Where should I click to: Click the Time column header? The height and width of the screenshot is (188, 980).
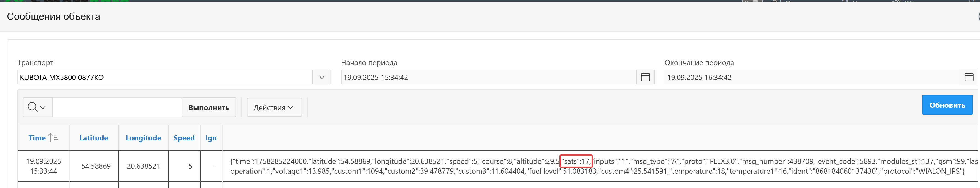coord(37,138)
